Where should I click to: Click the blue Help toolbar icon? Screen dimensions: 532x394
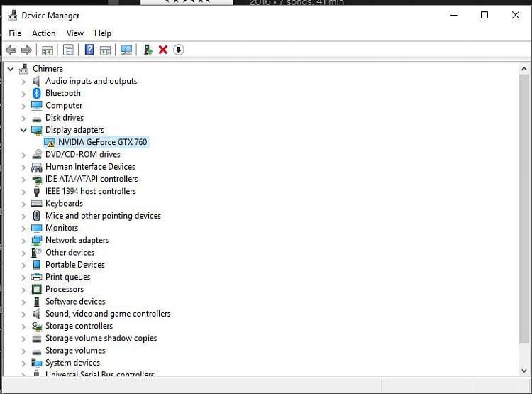[x=89, y=50]
